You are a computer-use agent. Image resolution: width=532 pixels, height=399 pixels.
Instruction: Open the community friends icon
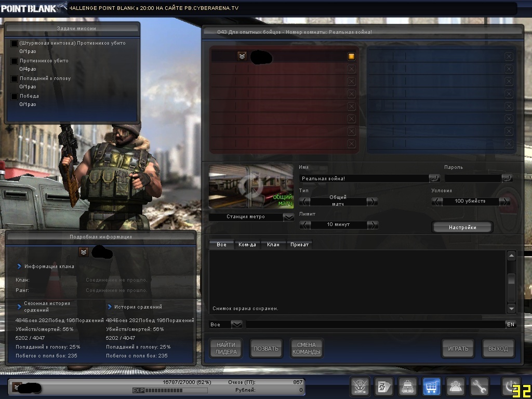455,387
